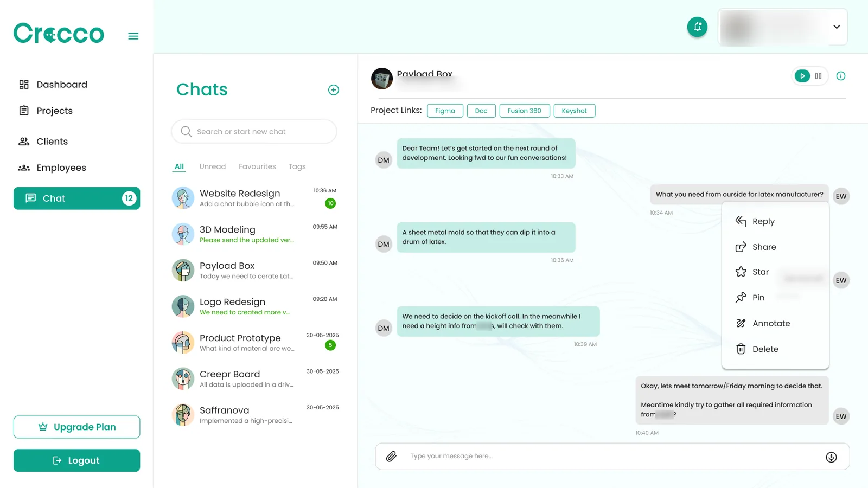868x488 pixels.
Task: Click the pause timer button in header
Action: [x=818, y=76]
